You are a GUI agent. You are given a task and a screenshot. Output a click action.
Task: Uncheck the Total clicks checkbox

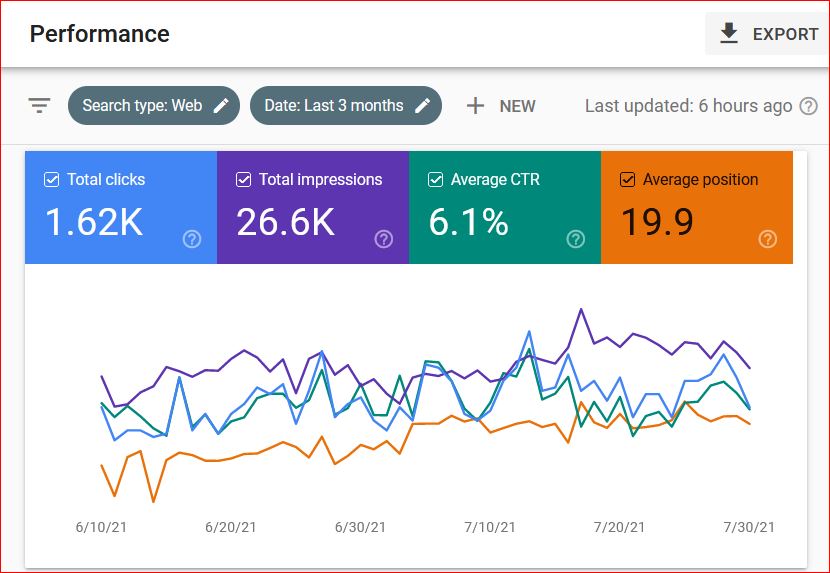(51, 180)
